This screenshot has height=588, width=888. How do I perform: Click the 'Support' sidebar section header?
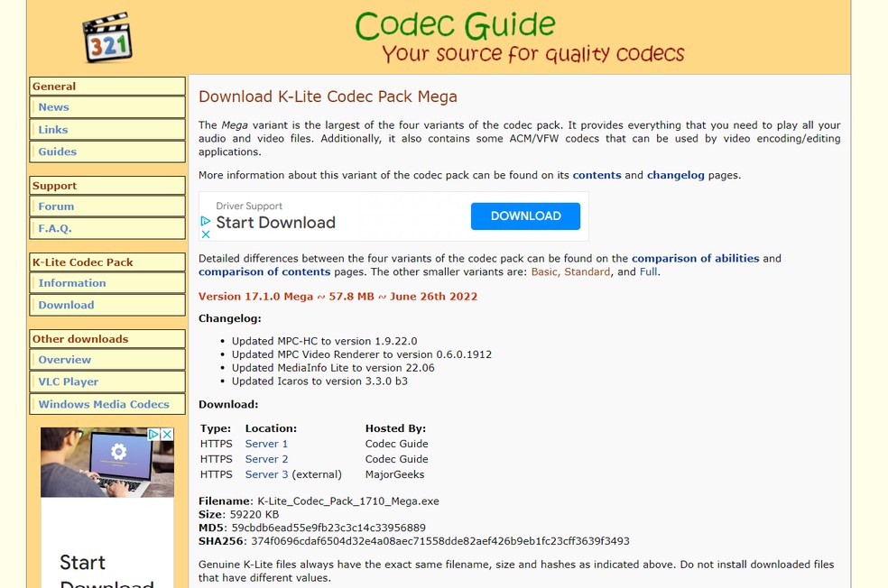point(107,186)
